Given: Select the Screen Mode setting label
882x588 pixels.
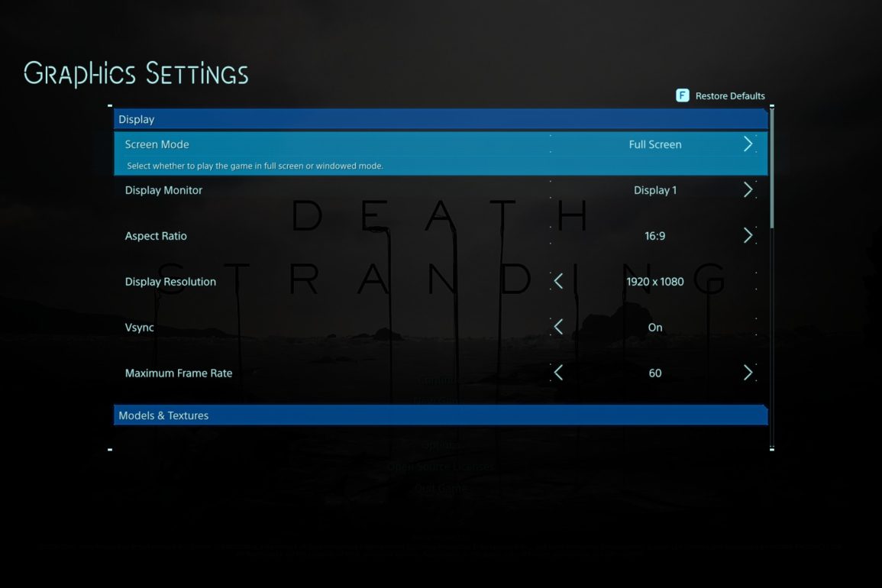Looking at the screenshot, I should (157, 144).
